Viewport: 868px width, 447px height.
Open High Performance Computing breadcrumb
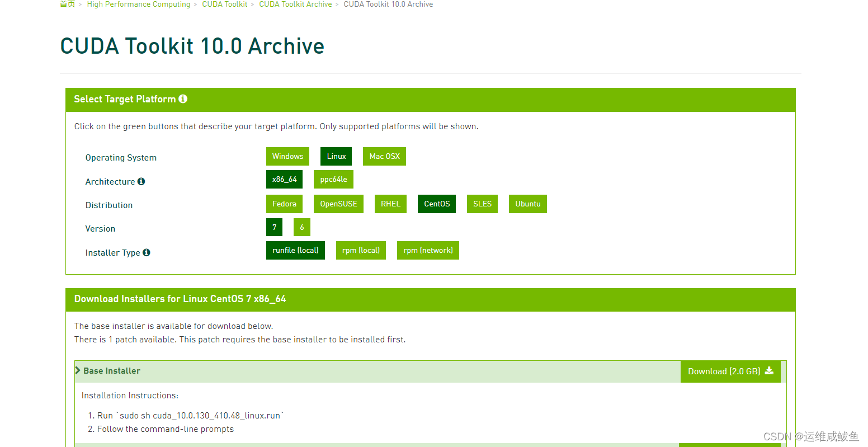click(x=139, y=4)
